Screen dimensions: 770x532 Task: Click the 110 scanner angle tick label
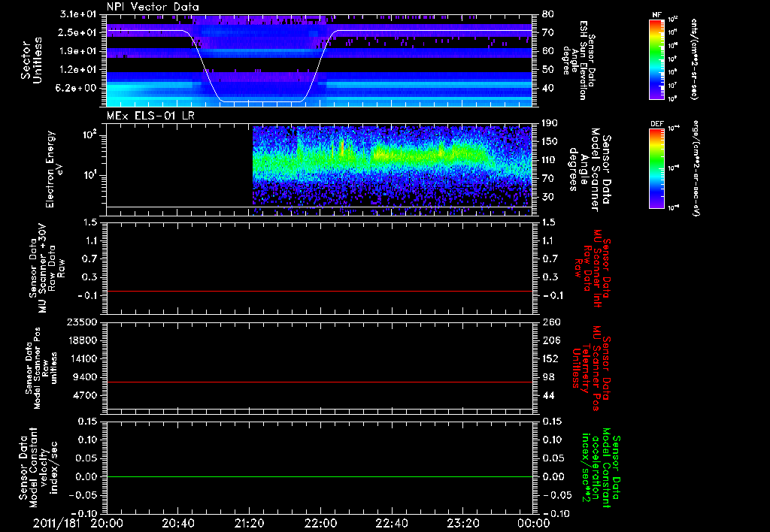550,160
